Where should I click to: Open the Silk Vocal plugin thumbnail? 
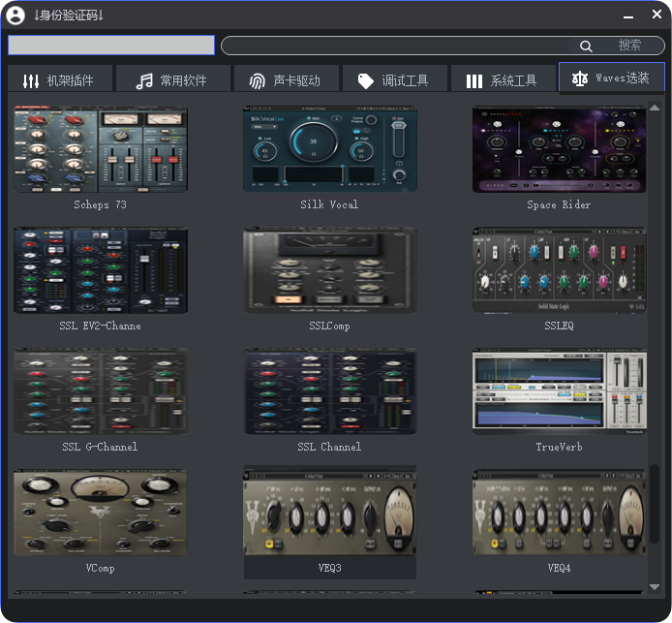(x=330, y=149)
